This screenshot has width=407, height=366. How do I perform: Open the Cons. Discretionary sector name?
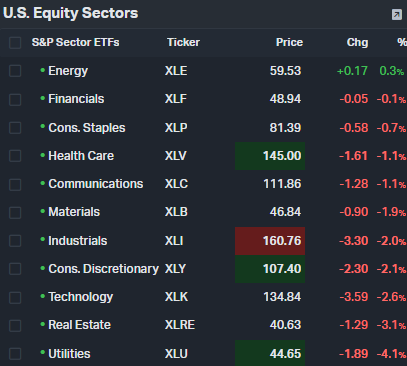coord(104,269)
